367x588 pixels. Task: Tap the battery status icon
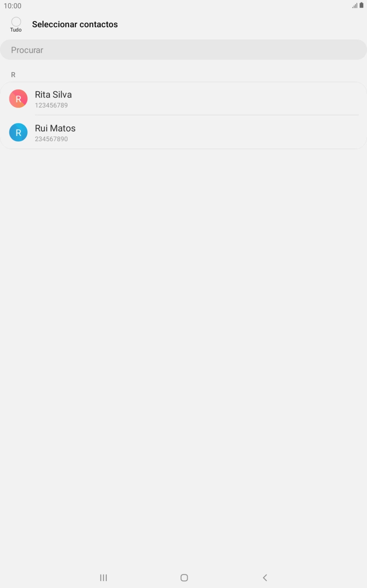click(x=361, y=6)
